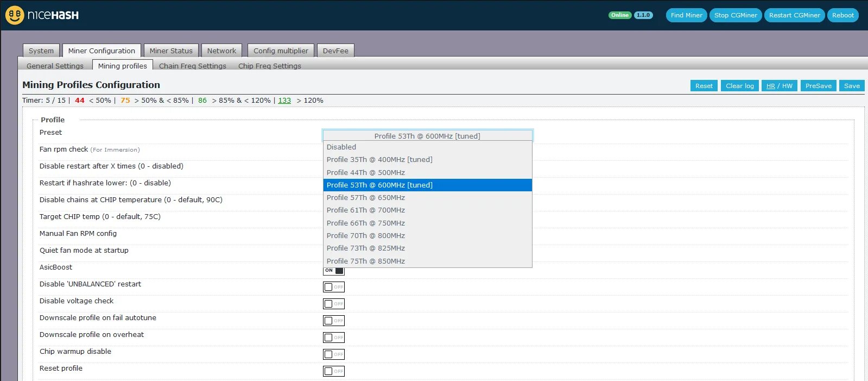
Task: Enable Downscale profile on fail autotune
Action: [334, 321]
